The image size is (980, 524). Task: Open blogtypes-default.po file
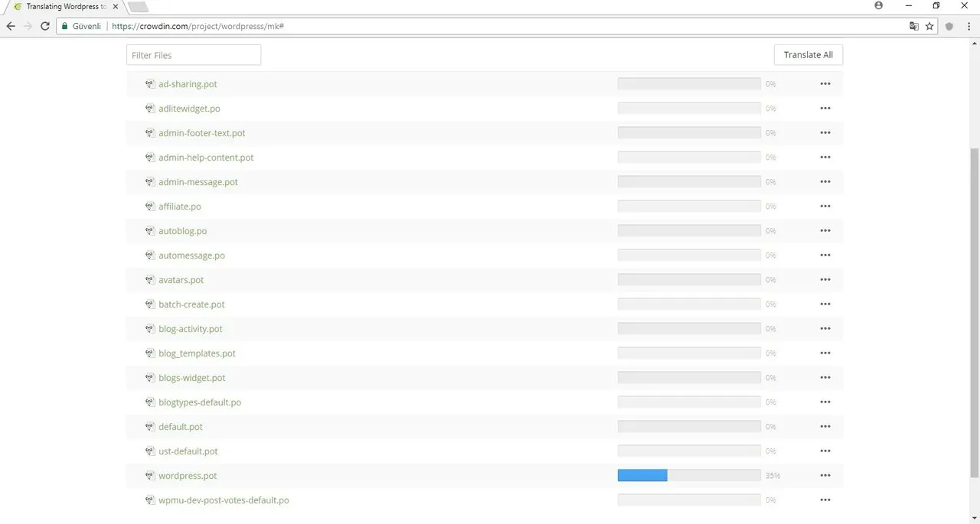click(200, 402)
